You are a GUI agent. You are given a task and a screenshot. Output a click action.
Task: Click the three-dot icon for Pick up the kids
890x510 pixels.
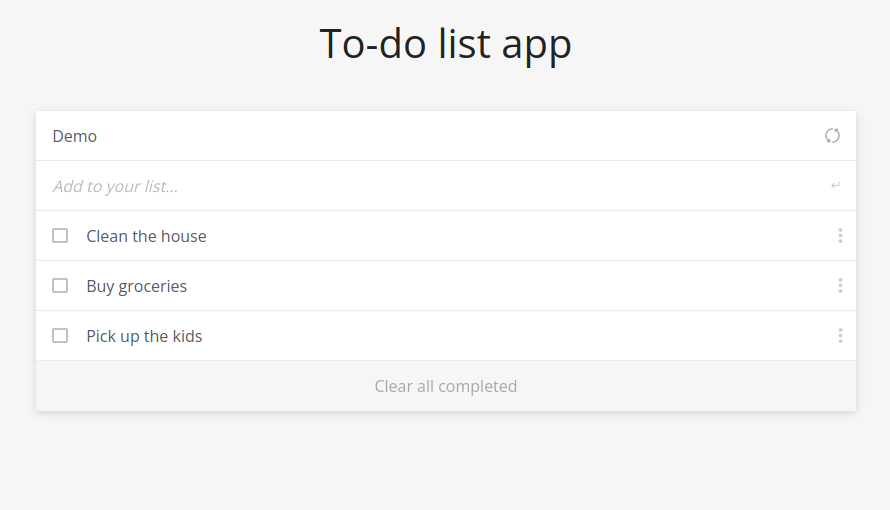pyautogui.click(x=840, y=336)
